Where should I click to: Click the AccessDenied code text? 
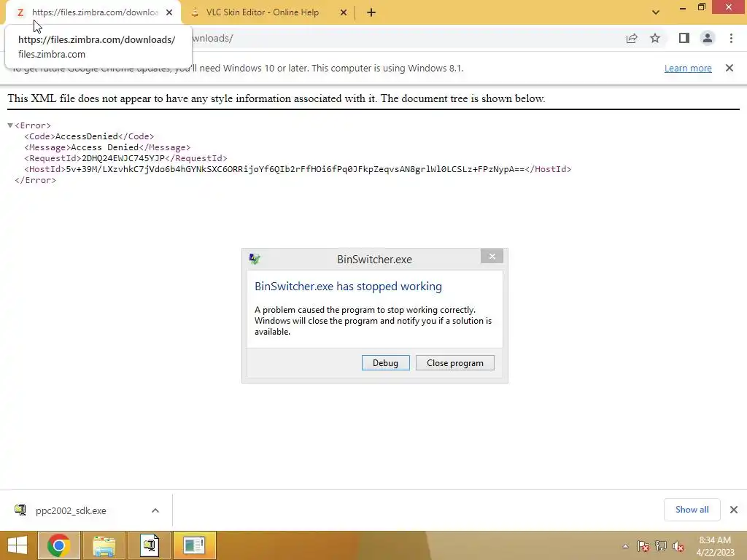86,136
